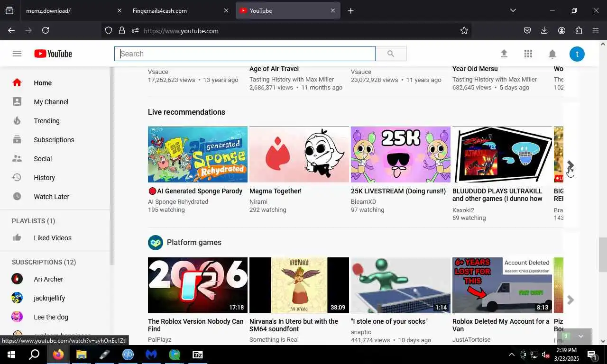Open Watch Later in sidebar
This screenshot has width=607, height=364.
[52, 197]
